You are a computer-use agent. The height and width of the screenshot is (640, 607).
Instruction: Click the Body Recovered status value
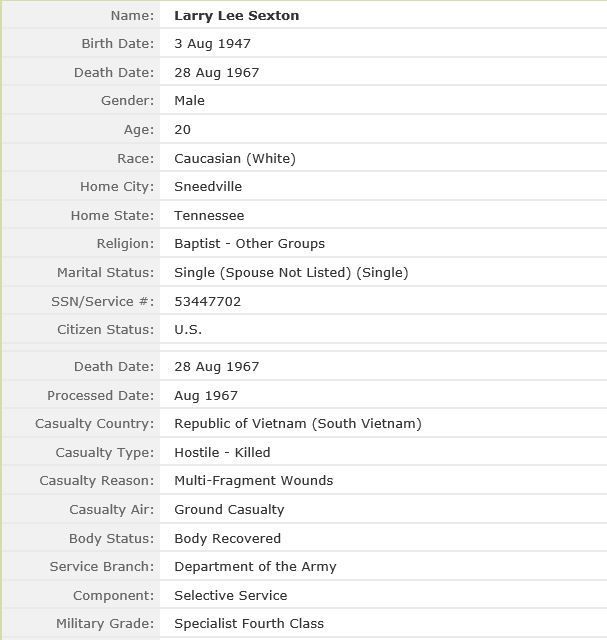click(x=227, y=539)
